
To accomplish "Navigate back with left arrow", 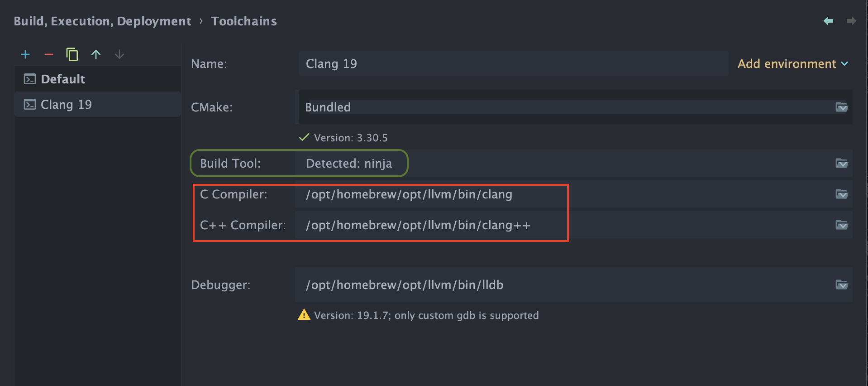I will click(x=828, y=21).
